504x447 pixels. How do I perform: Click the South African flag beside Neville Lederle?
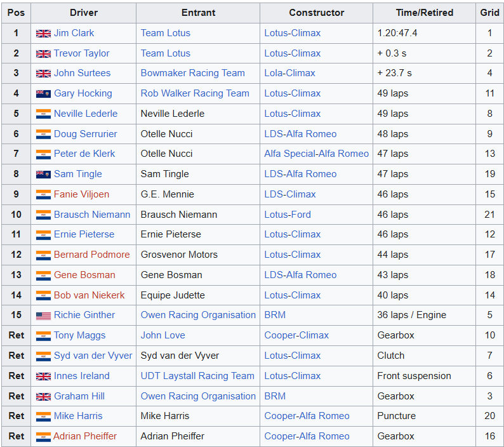tap(43, 114)
